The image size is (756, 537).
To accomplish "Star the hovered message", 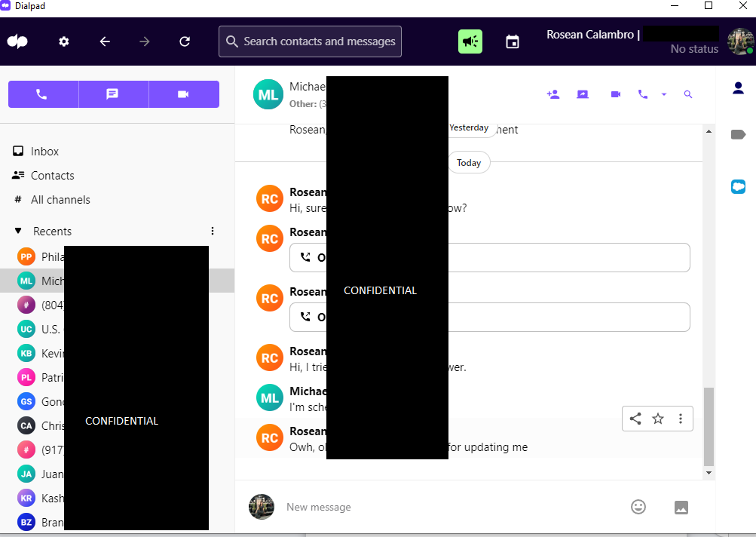I will point(658,419).
